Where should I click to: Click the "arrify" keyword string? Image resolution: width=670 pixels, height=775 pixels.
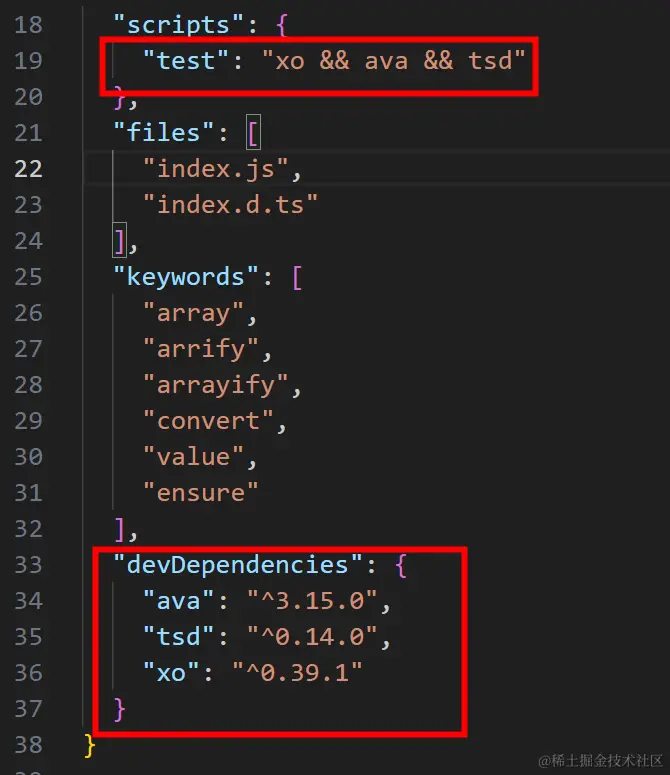(201, 349)
